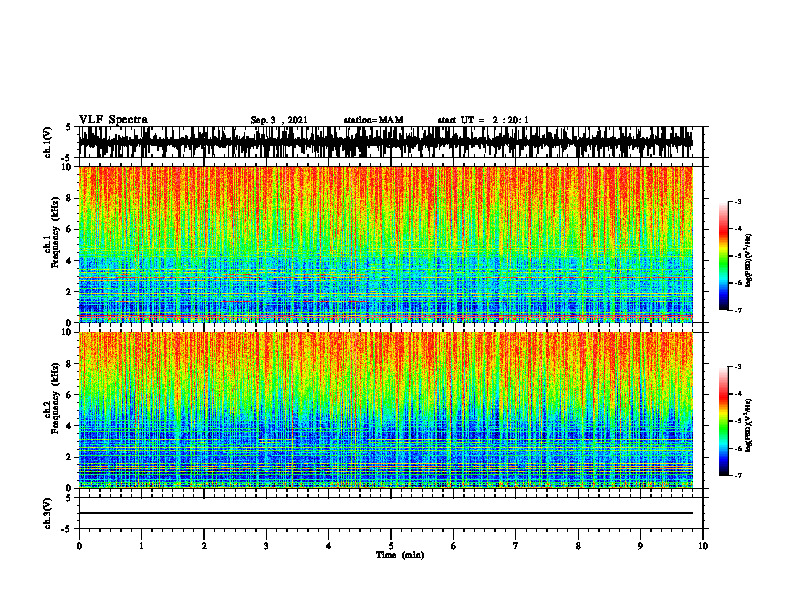Click the ch.2 spectrogram panel
The height and width of the screenshot is (612, 792).
pos(385,410)
